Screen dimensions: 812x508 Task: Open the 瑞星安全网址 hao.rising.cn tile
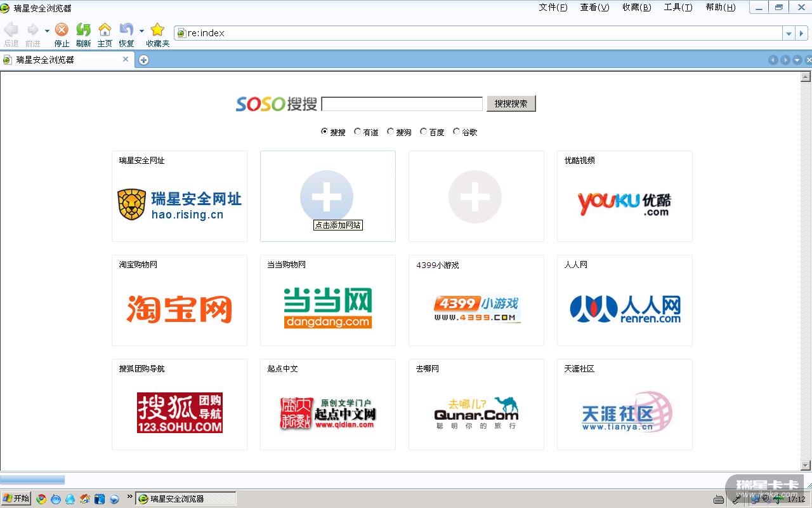pyautogui.click(x=180, y=196)
